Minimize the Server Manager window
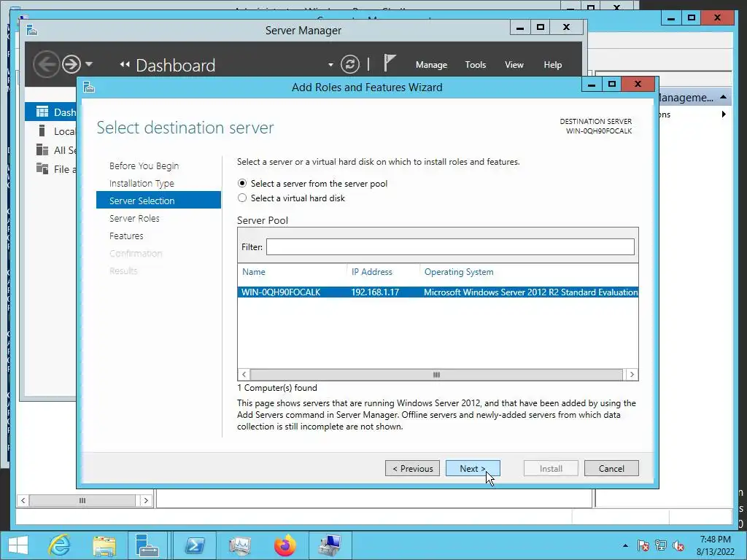Viewport: 747px width, 560px height. click(520, 28)
